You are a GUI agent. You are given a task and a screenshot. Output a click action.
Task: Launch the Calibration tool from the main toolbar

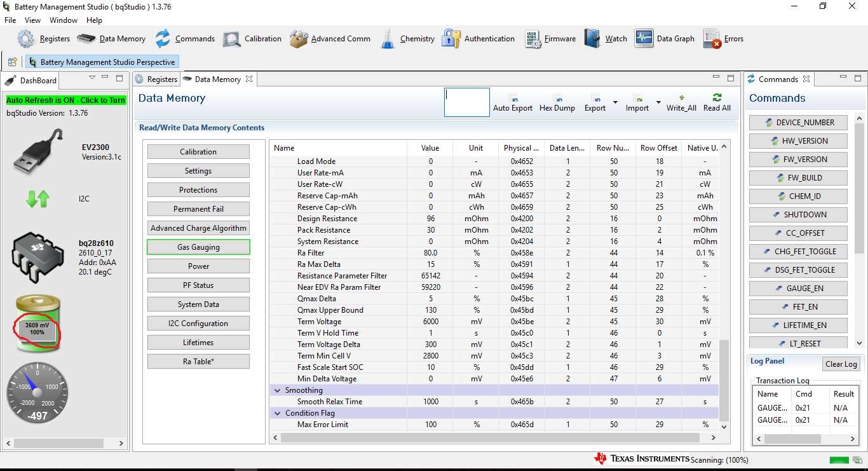coord(252,39)
